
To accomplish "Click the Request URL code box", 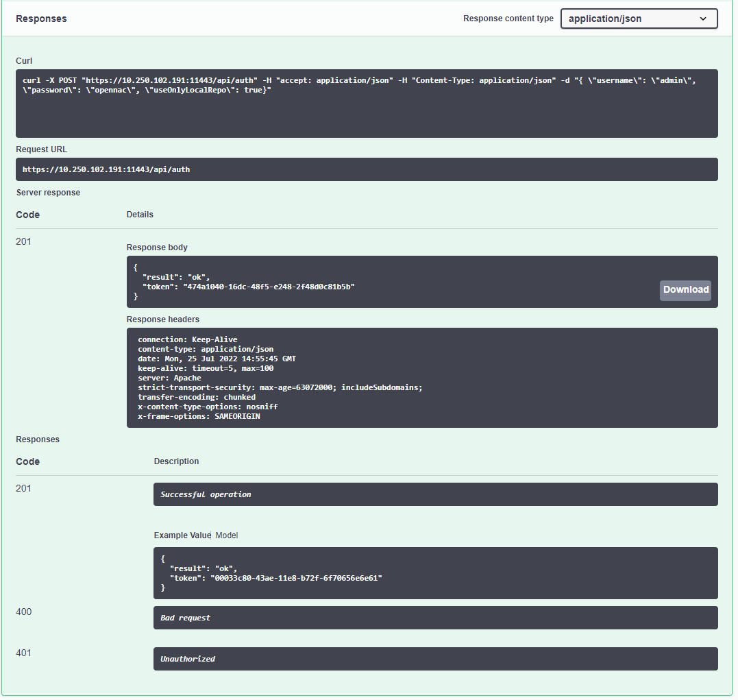I will click(x=367, y=169).
